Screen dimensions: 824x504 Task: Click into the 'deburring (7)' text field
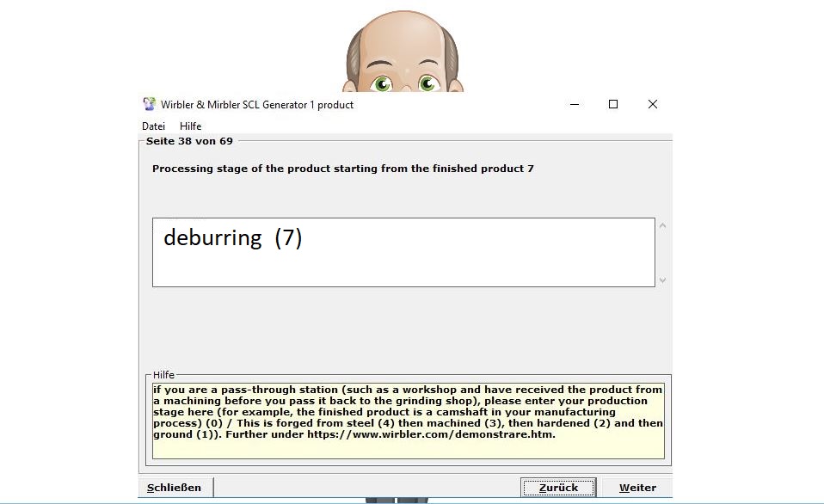403,252
